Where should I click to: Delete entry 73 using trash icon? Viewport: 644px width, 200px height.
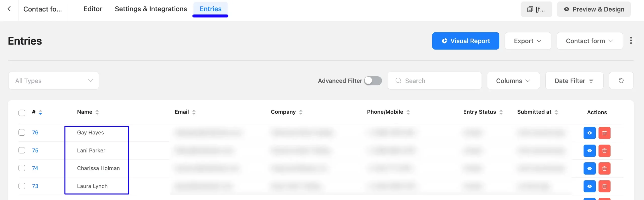[x=604, y=186]
